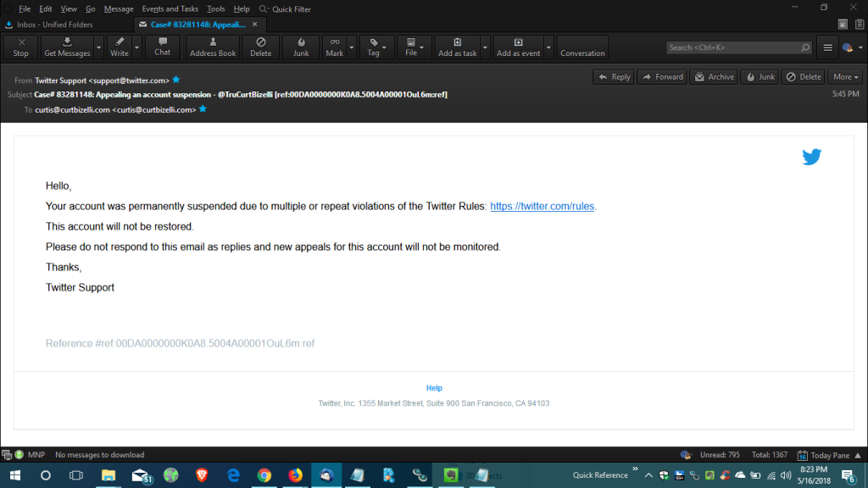Star the sender support@twitter.com contact
The width and height of the screenshot is (868, 488).
[x=176, y=80]
